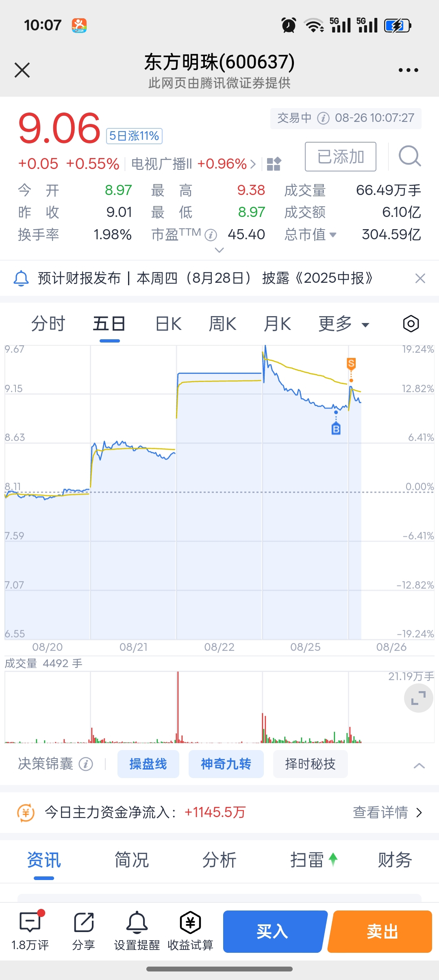The height and width of the screenshot is (980, 439).
Task: Open the 更多 chart period dropdown
Action: pyautogui.click(x=344, y=324)
